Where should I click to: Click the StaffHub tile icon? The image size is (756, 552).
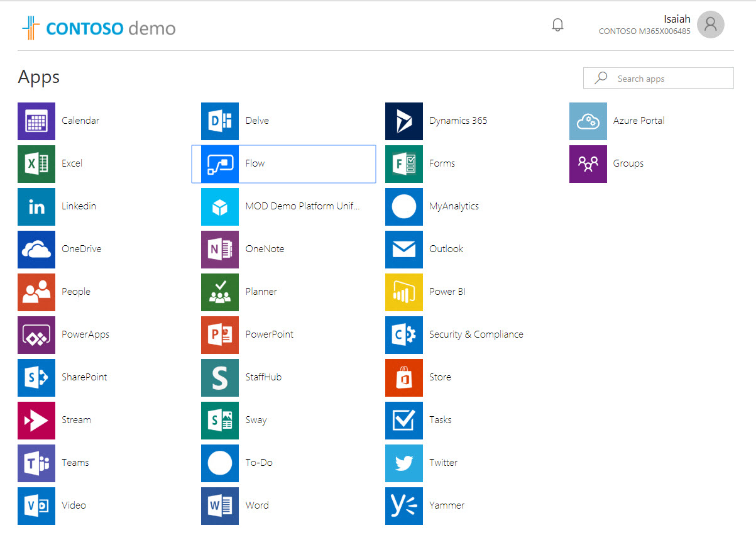tap(220, 378)
